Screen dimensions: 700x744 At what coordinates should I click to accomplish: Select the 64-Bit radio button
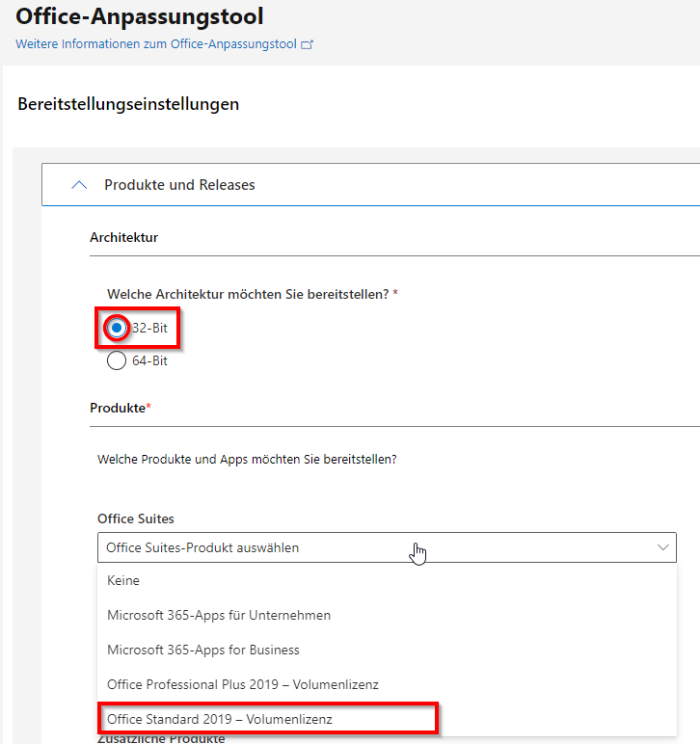(x=117, y=361)
